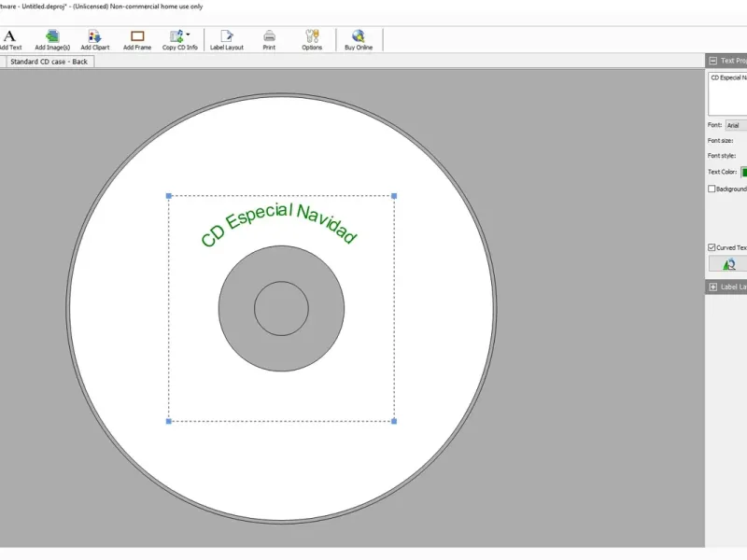
Task: Collapse the Text Properties panel
Action: (712, 61)
